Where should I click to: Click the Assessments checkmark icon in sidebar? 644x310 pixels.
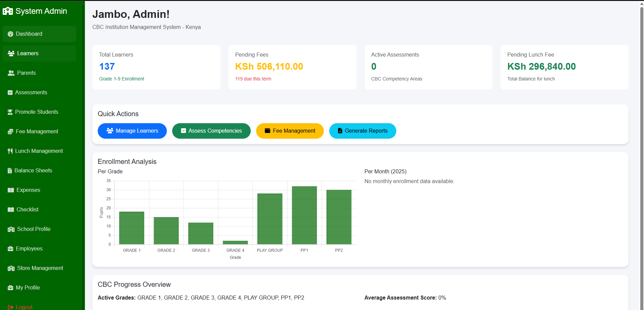[x=10, y=93]
